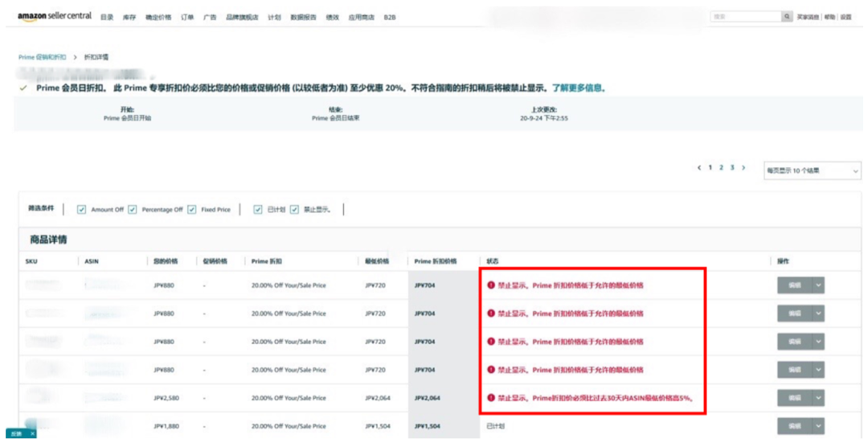This screenshot has width=868, height=447.
Task: Go to page 1 of results
Action: tap(710, 167)
